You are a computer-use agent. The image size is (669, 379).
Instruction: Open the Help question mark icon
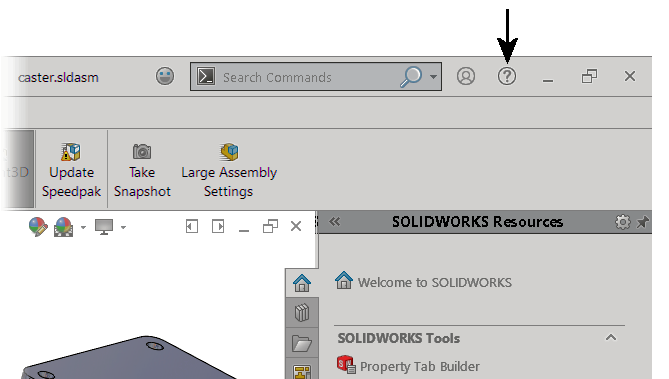[507, 76]
